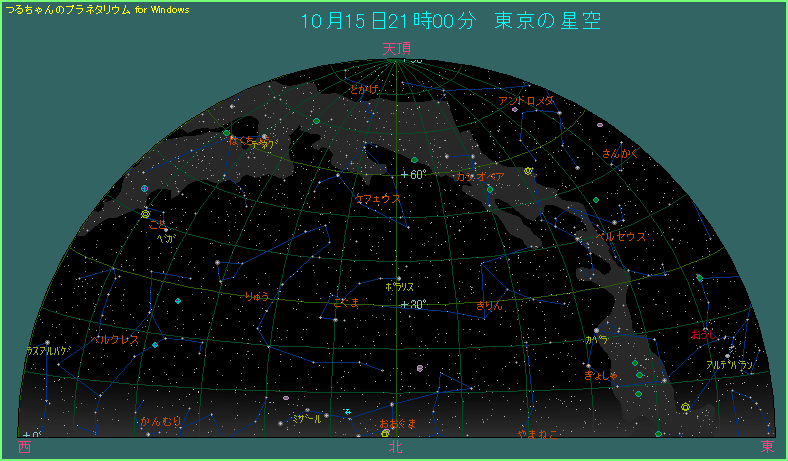
Task: Select the green marker below とかげ label
Action: click(317, 121)
